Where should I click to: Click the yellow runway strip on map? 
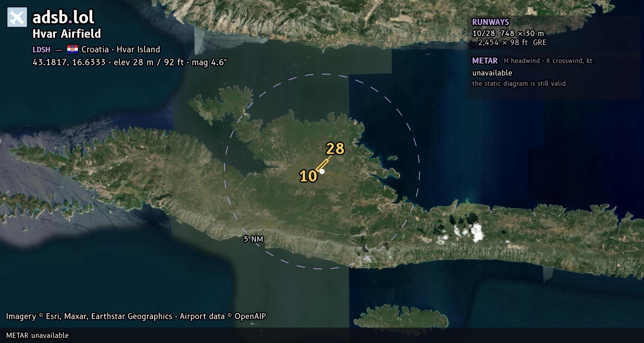coord(323,165)
